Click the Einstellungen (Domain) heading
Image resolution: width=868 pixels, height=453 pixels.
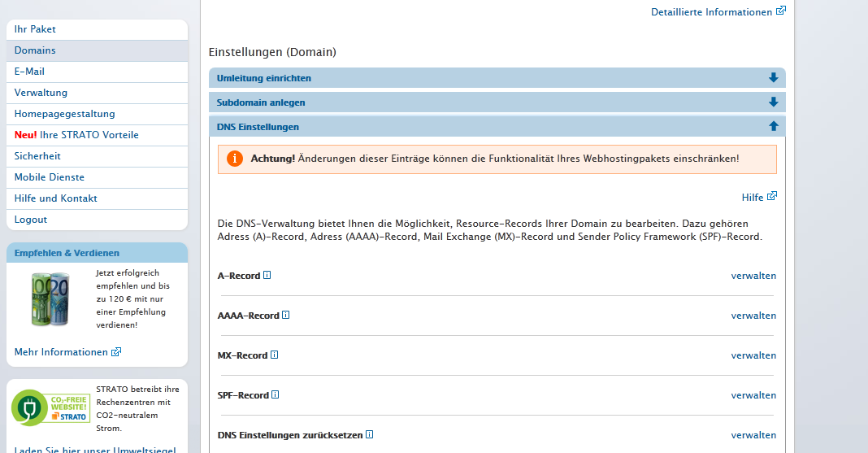(272, 52)
